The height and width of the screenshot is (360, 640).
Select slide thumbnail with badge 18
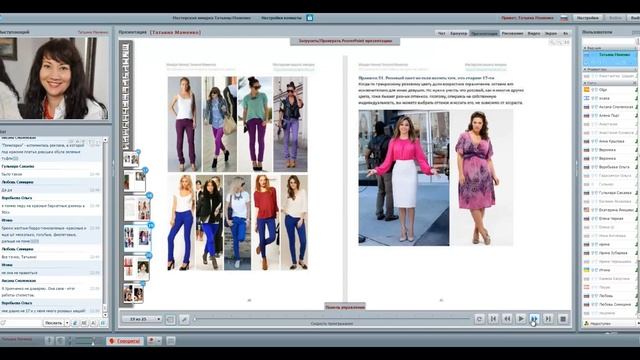coord(138,208)
